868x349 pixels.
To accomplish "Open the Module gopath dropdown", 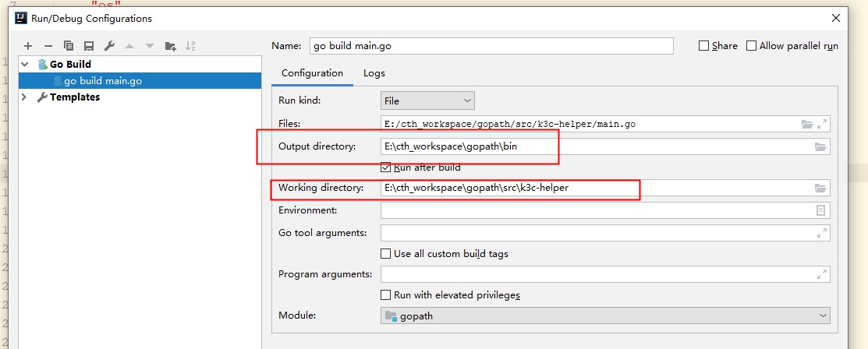I will click(606, 316).
